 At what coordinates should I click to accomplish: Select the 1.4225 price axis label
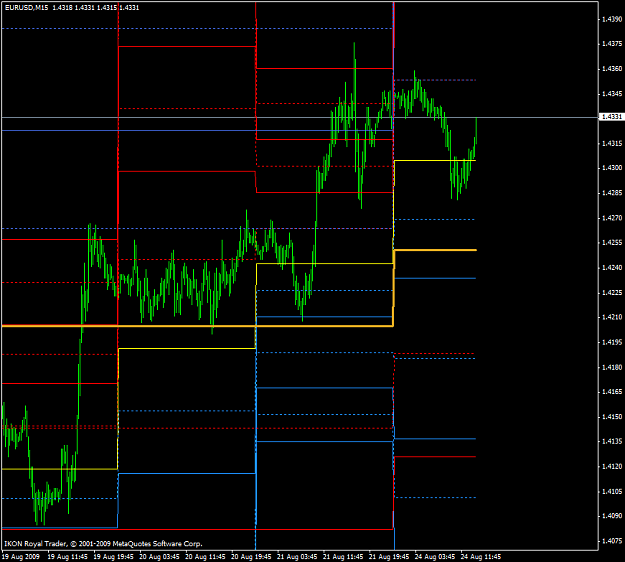612,293
